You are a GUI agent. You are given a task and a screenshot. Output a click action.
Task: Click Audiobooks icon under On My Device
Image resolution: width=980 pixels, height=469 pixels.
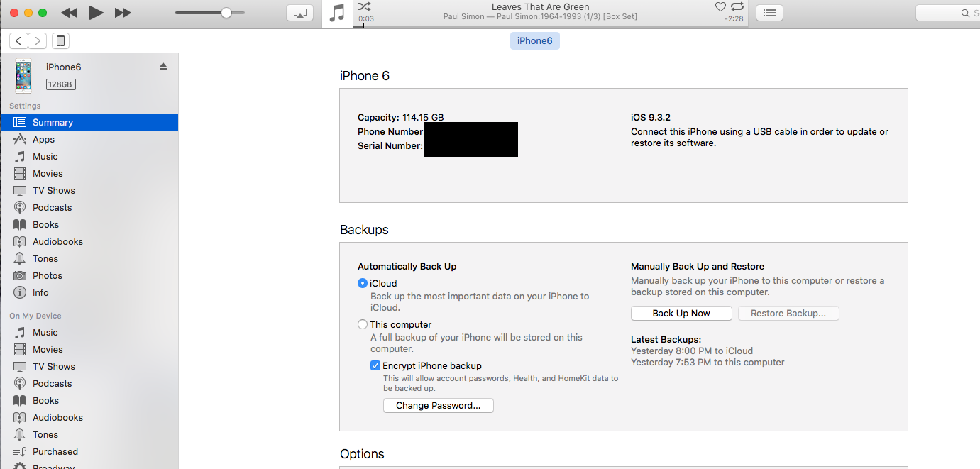(20, 417)
